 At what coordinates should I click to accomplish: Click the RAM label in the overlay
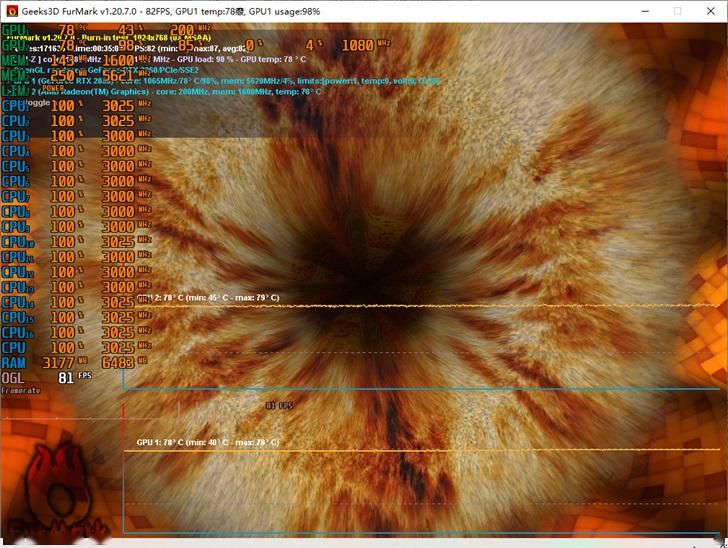[x=13, y=363]
